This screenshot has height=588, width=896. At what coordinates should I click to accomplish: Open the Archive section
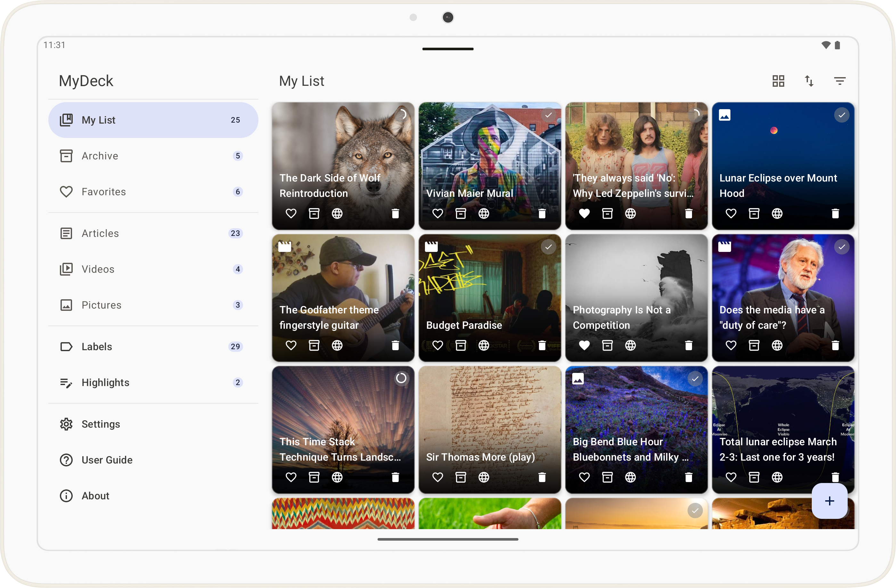[x=153, y=156]
